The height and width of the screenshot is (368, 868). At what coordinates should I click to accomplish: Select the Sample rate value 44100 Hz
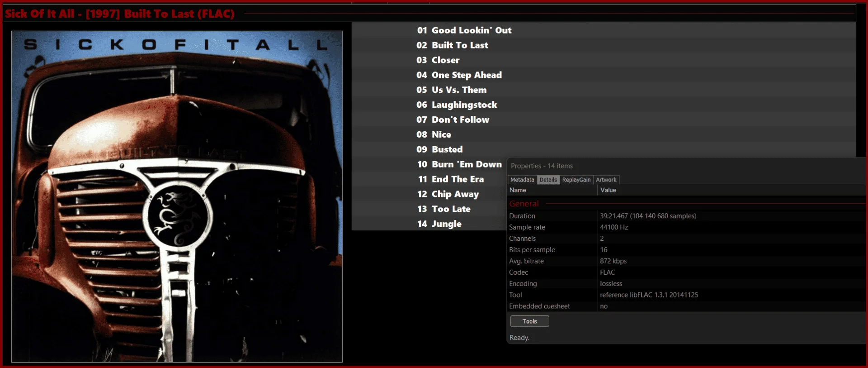point(614,227)
